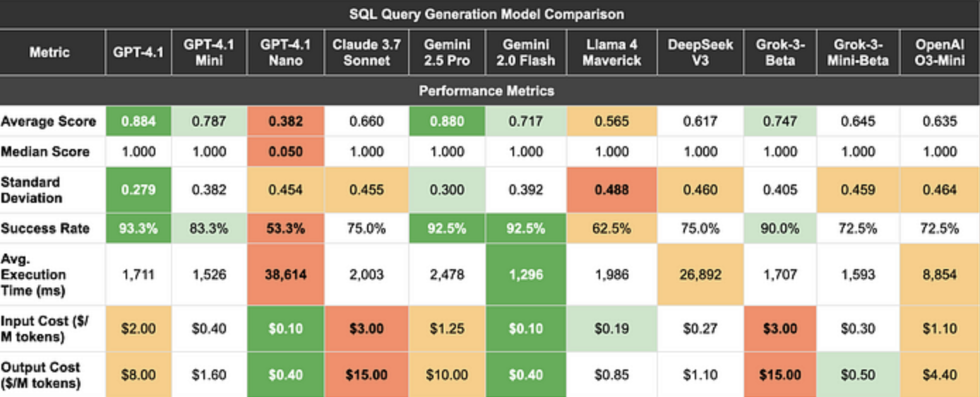Select the 0.460 standard deviation cell

pos(700,190)
